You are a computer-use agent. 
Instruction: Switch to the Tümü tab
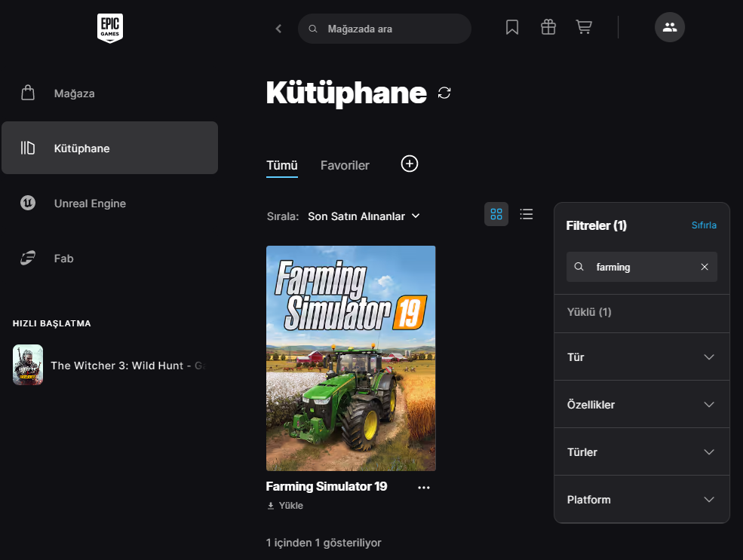coord(282,165)
